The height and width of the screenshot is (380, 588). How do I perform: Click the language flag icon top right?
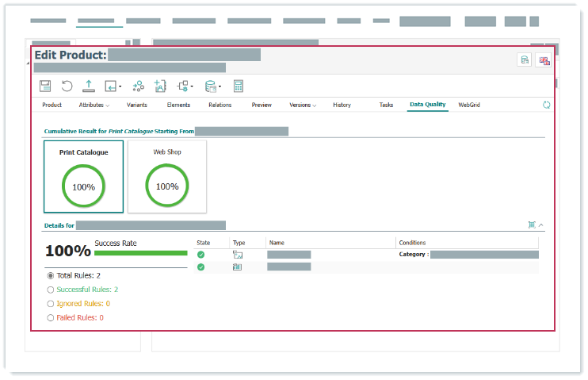544,60
